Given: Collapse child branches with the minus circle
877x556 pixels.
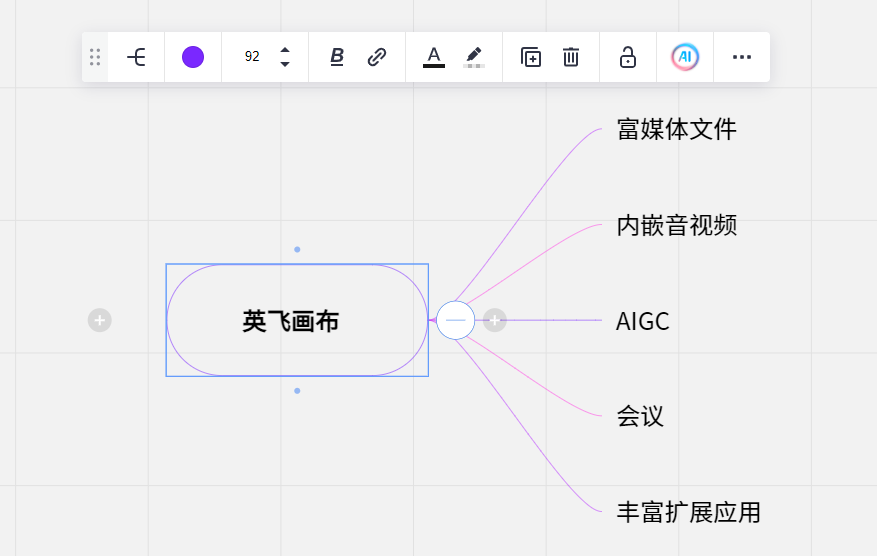Looking at the screenshot, I should click(x=455, y=320).
